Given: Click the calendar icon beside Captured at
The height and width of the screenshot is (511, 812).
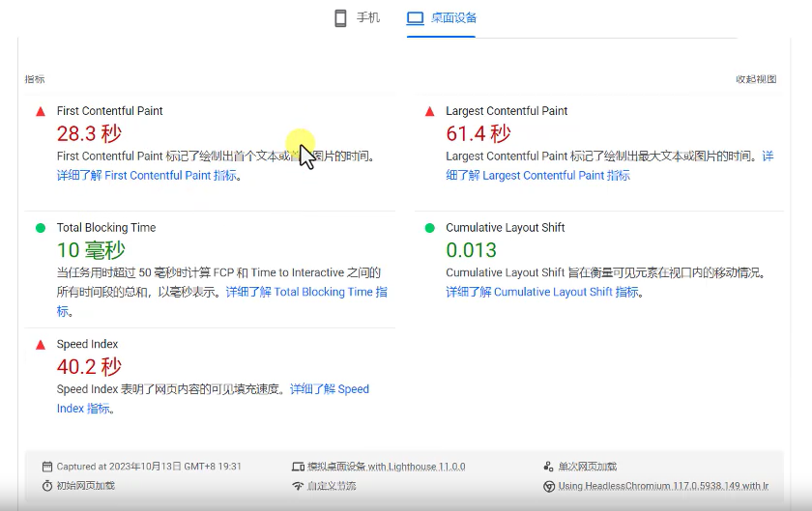Looking at the screenshot, I should pos(47,467).
